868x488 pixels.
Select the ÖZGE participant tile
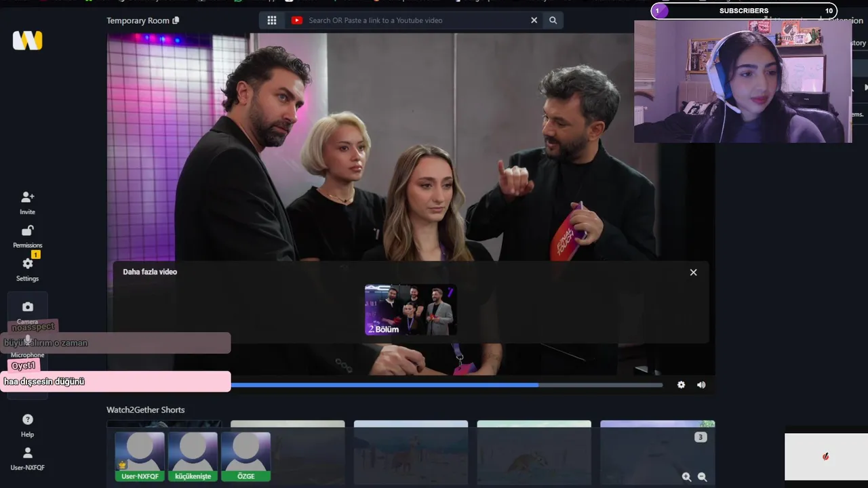pos(245,456)
